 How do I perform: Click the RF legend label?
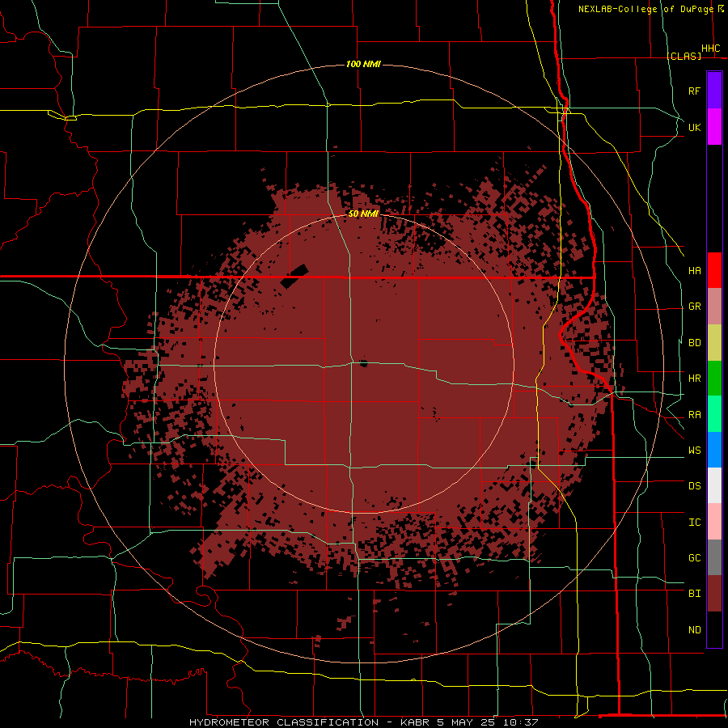point(694,91)
